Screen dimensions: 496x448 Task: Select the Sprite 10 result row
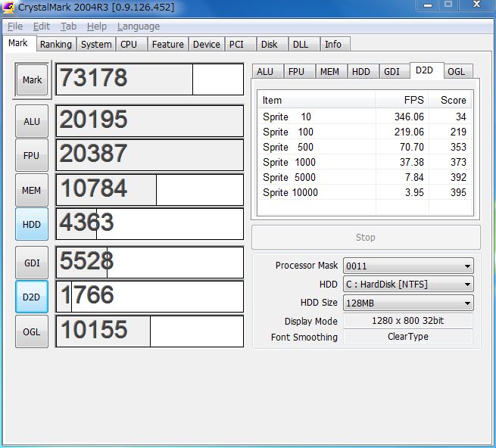(365, 117)
